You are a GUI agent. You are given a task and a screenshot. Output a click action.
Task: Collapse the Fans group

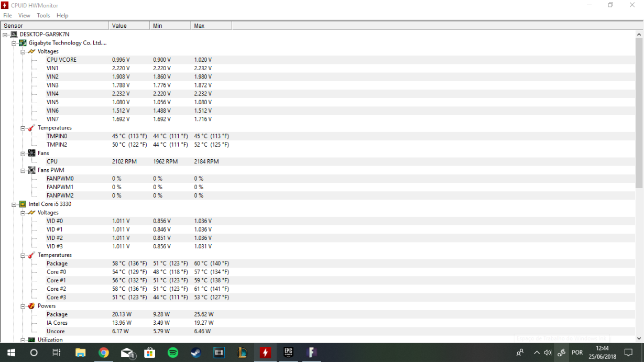[x=23, y=153]
